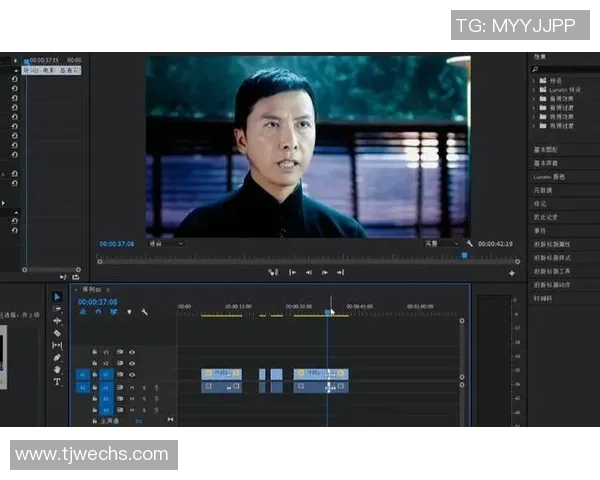Mute audio track A1
This screenshot has width=600, height=480.
(x=132, y=388)
